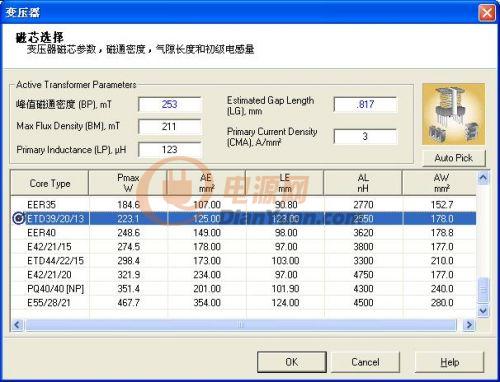Click the AL value 4500
This screenshot has width=500, height=382.
pyautogui.click(x=363, y=303)
